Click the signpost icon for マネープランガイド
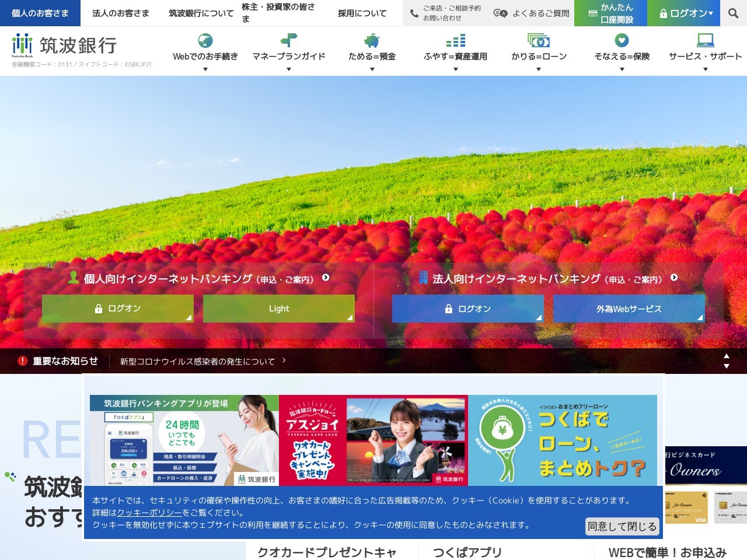Screen dimensions: 747x560 click(x=289, y=40)
